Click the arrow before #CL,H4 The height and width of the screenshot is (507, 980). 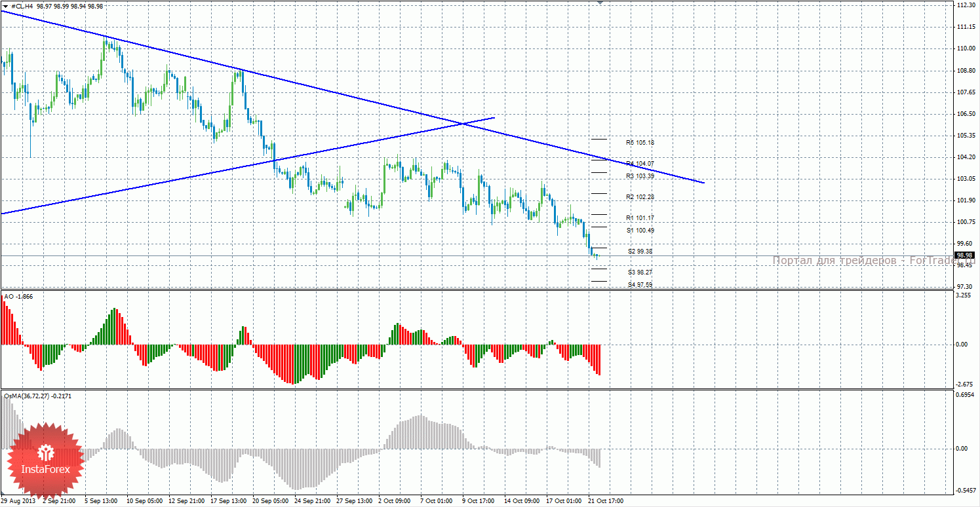click(x=6, y=5)
